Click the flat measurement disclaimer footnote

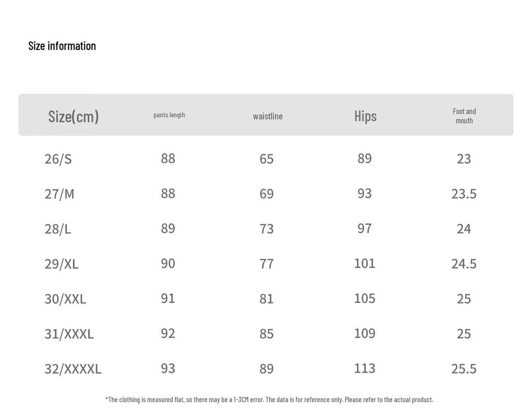[x=270, y=400]
